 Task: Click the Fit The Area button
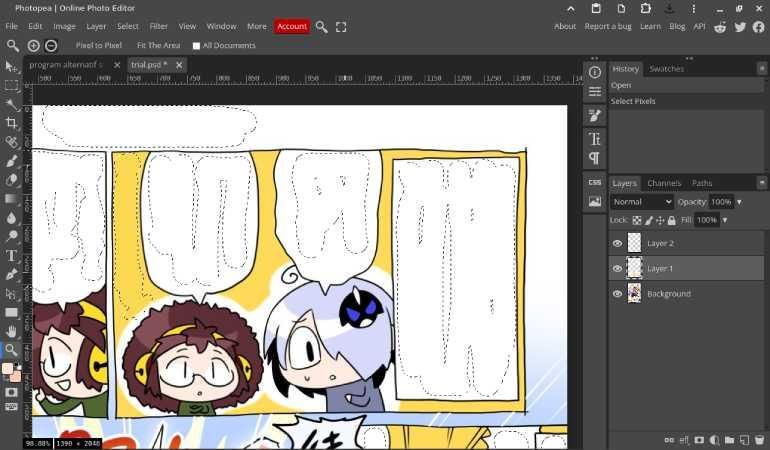(x=157, y=46)
